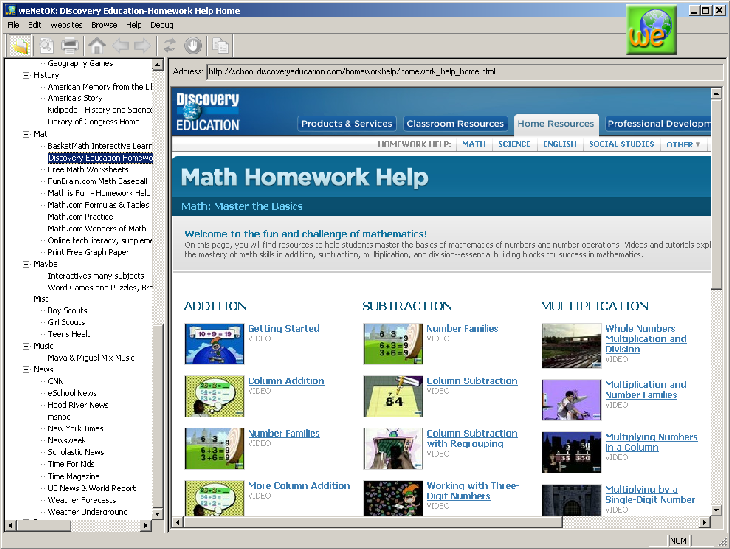Open the Browse menu
730x549 pixels.
point(104,25)
